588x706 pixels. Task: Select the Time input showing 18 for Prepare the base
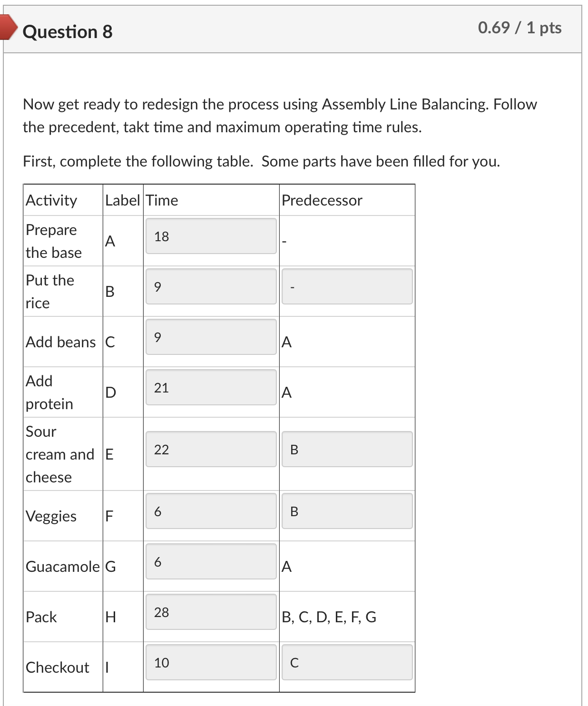click(x=211, y=236)
